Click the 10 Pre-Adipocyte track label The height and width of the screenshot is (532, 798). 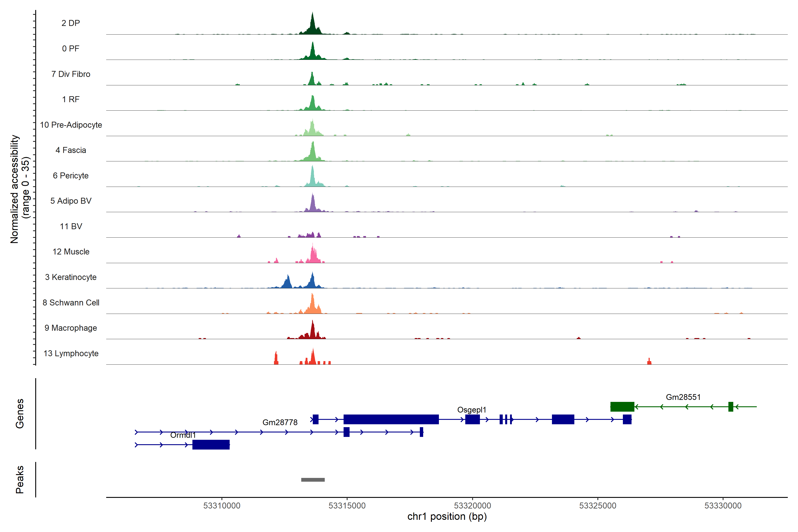pos(71,125)
